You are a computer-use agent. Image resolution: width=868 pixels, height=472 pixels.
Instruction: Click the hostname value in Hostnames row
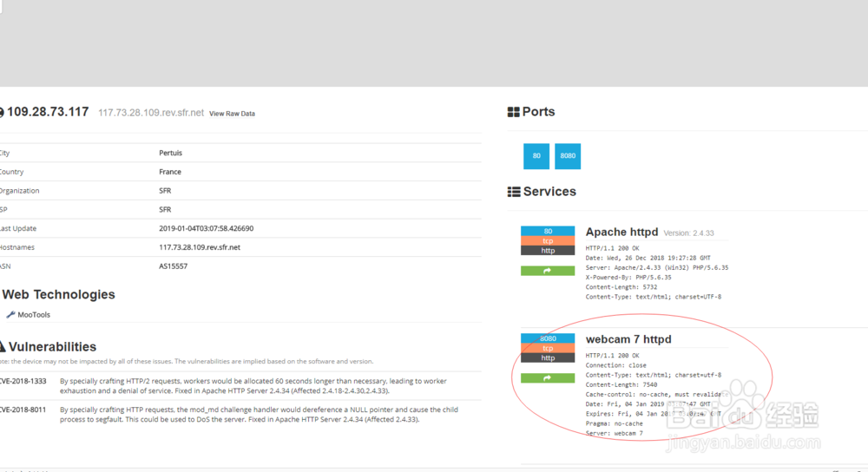200,247
